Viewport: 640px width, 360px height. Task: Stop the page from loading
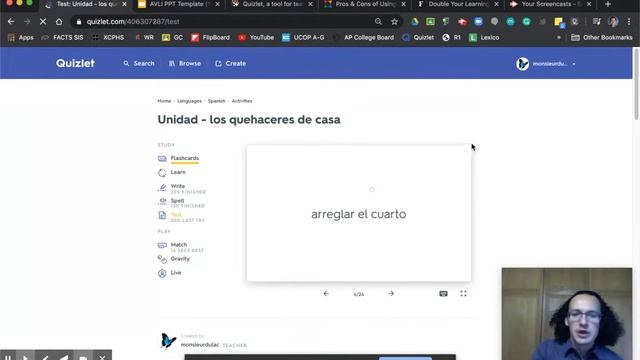[x=43, y=22]
